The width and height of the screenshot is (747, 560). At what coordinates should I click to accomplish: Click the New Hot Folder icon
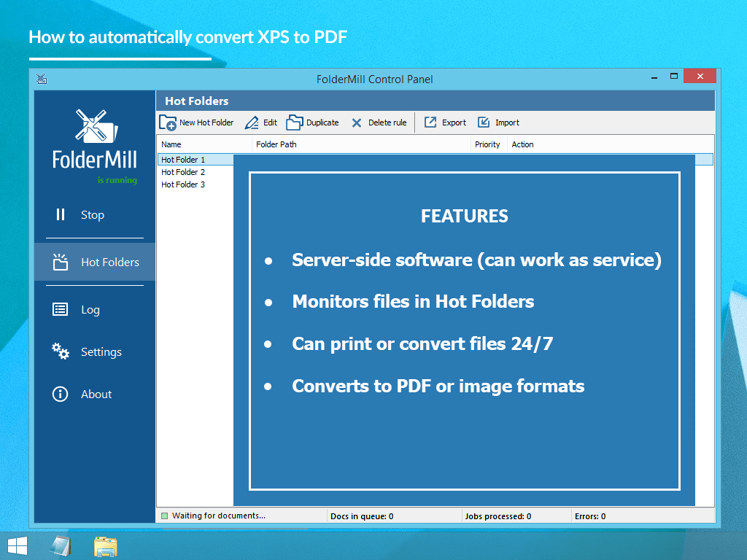pos(168,122)
